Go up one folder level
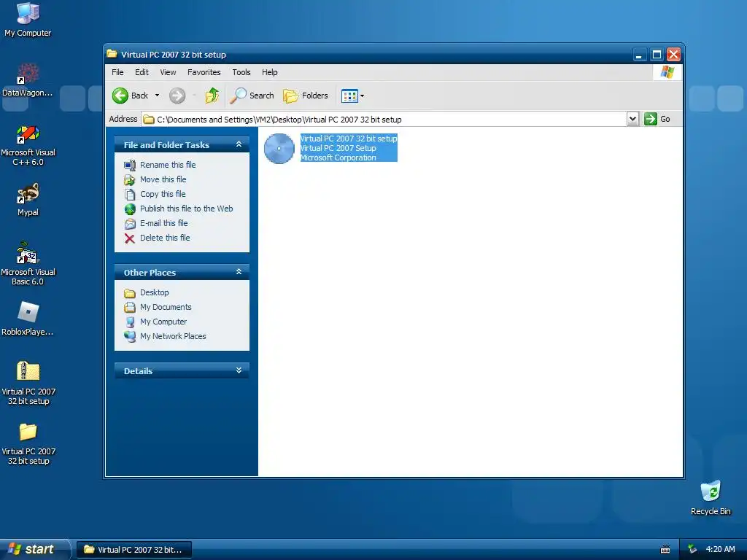The height and width of the screenshot is (560, 747). 212,96
